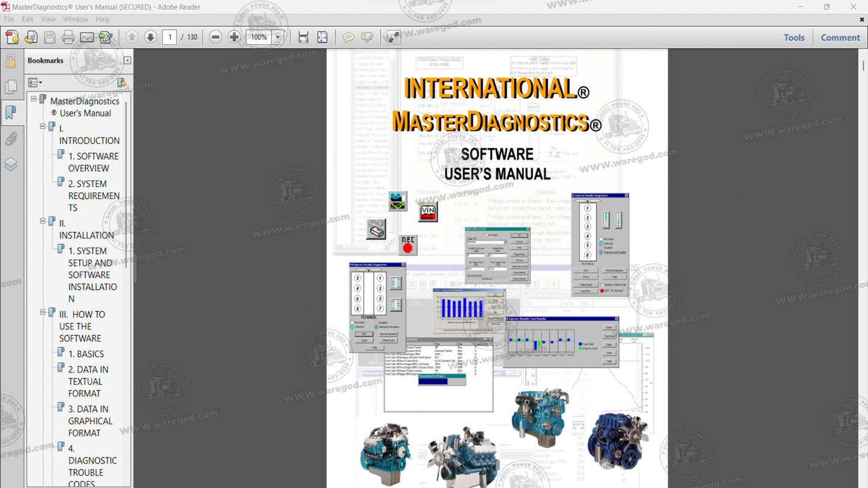Open the View menu
The height and width of the screenshot is (488, 868).
pos(47,19)
